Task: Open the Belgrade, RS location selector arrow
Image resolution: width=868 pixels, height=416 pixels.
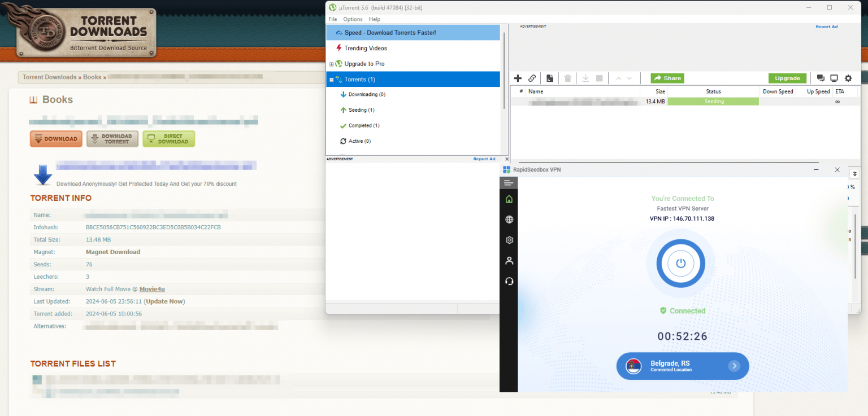Action: [x=734, y=366]
